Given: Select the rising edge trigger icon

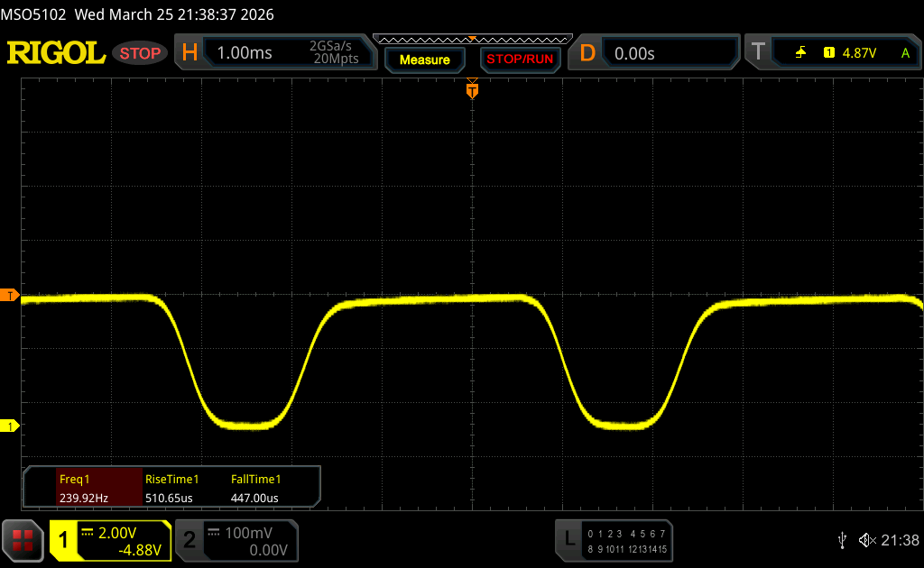Looking at the screenshot, I should (800, 53).
